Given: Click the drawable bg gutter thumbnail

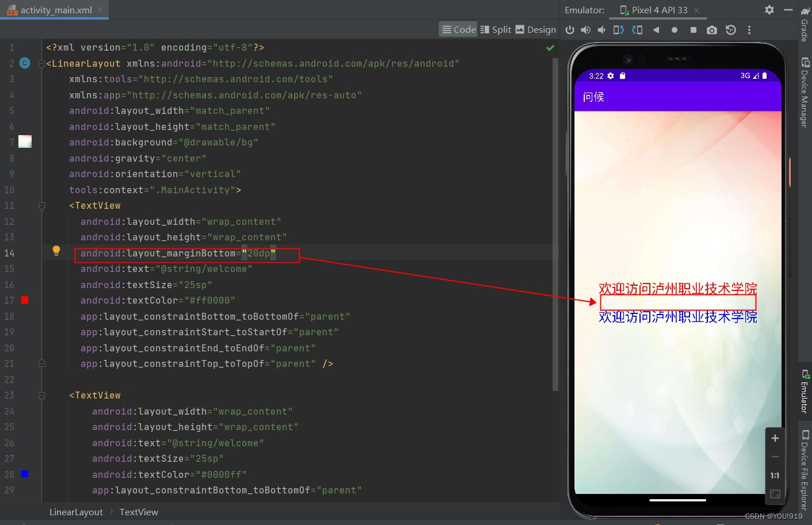Looking at the screenshot, I should [25, 141].
